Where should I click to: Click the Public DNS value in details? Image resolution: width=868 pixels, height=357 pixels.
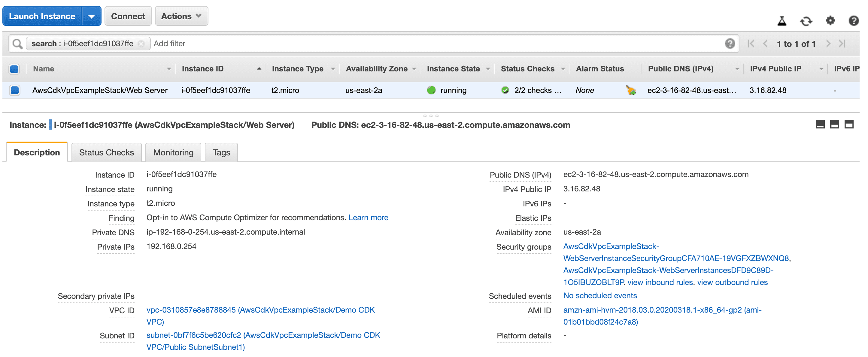point(656,175)
